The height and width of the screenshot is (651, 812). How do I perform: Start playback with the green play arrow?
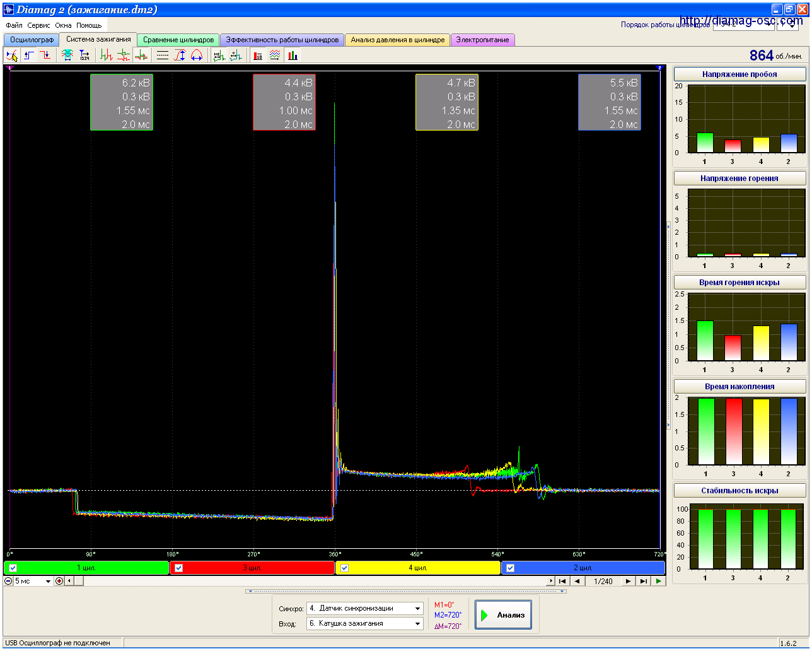(x=658, y=581)
